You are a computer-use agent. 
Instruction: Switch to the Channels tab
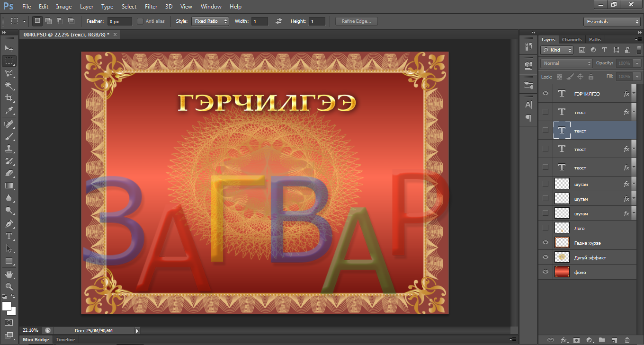(x=572, y=40)
